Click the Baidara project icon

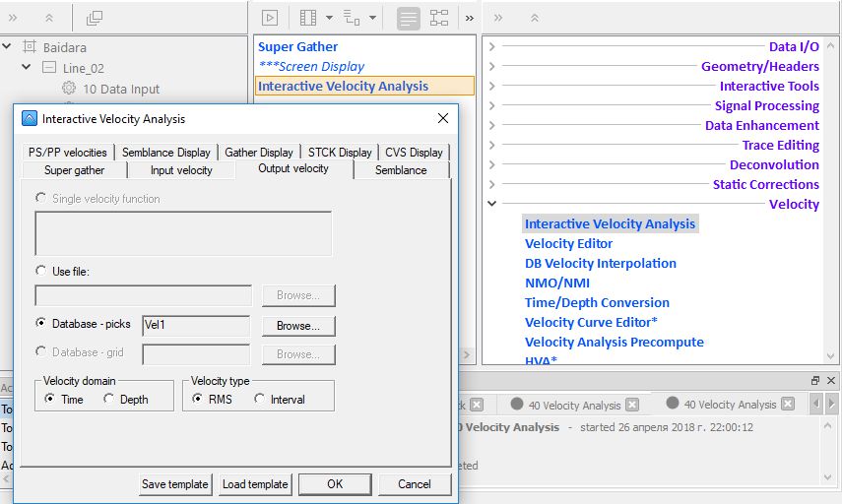[29, 46]
